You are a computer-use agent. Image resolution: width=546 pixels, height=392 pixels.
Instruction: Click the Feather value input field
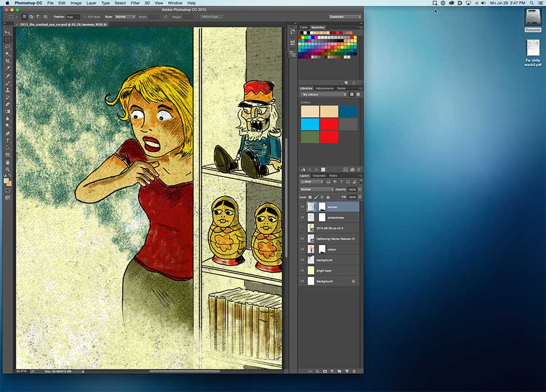pyautogui.click(x=72, y=17)
